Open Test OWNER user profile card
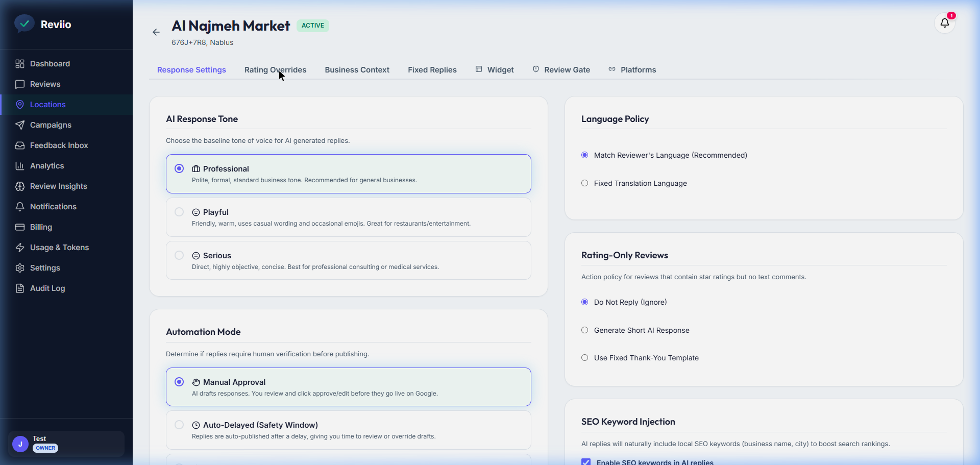Viewport: 980px width, 465px height. [66, 444]
